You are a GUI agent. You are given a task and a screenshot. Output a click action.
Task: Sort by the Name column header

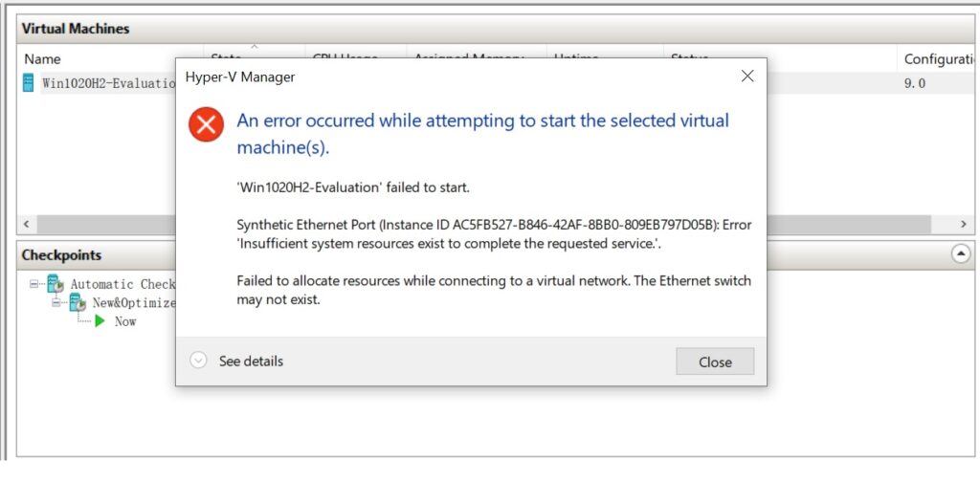(x=42, y=59)
